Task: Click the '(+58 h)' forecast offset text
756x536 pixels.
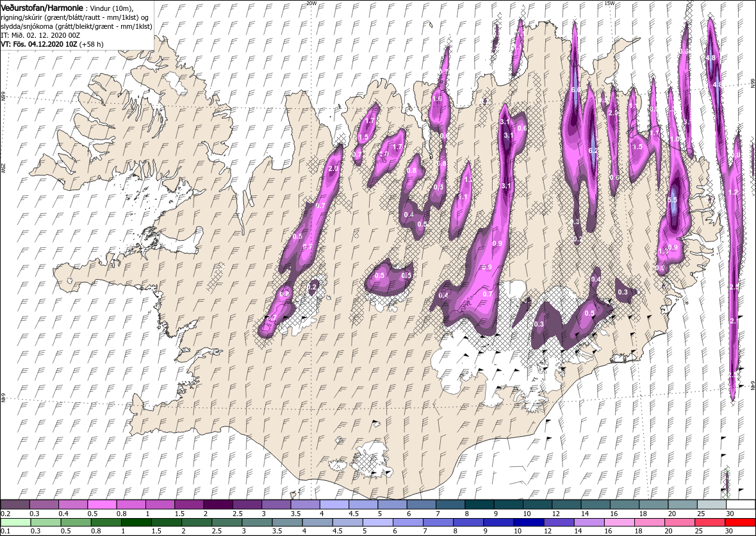Action: [x=92, y=44]
